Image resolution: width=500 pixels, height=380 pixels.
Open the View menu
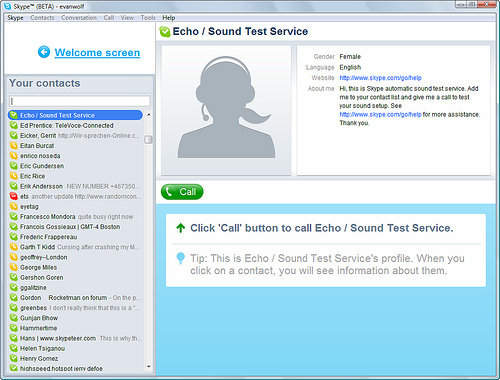(127, 18)
